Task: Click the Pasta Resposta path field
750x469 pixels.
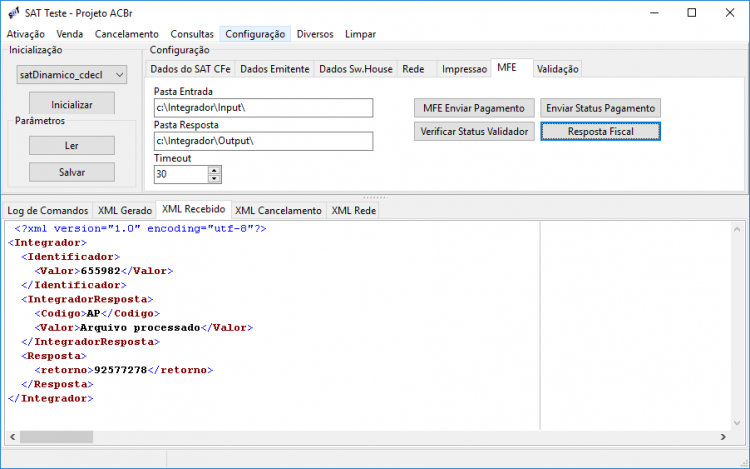Action: (x=263, y=141)
